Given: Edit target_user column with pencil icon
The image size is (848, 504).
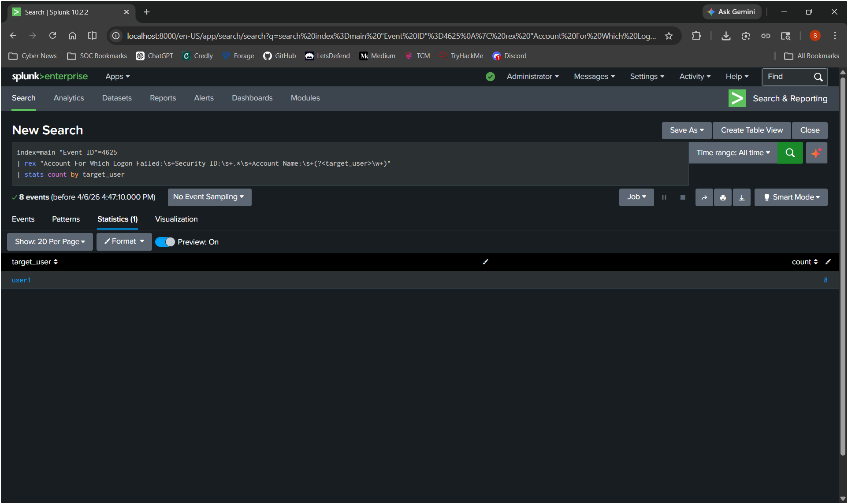Looking at the screenshot, I should tap(485, 262).
